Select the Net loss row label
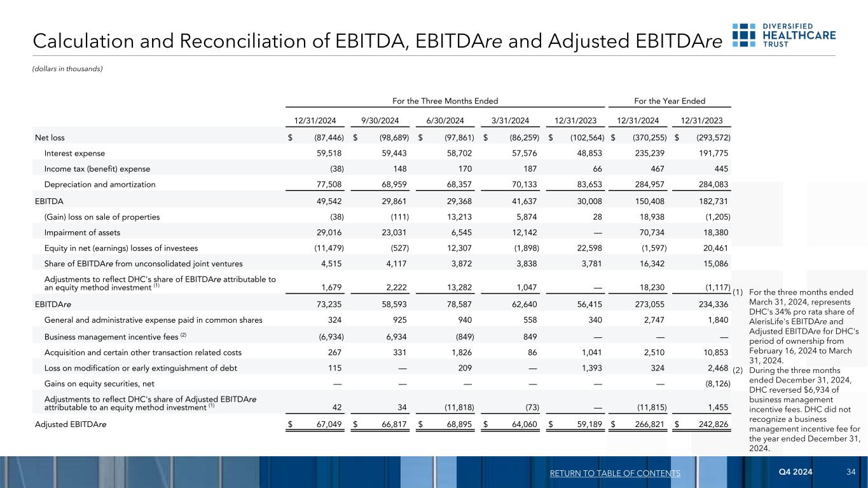The height and width of the screenshot is (488, 868). [50, 137]
